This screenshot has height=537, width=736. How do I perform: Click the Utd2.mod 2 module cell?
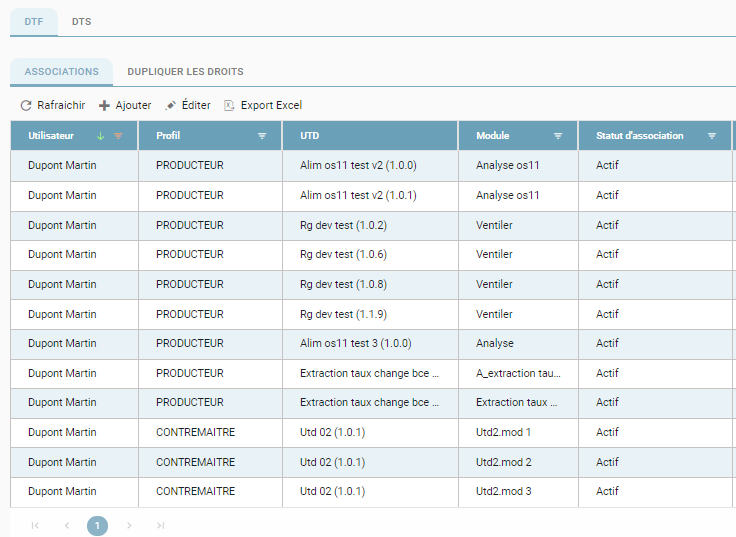point(518,462)
